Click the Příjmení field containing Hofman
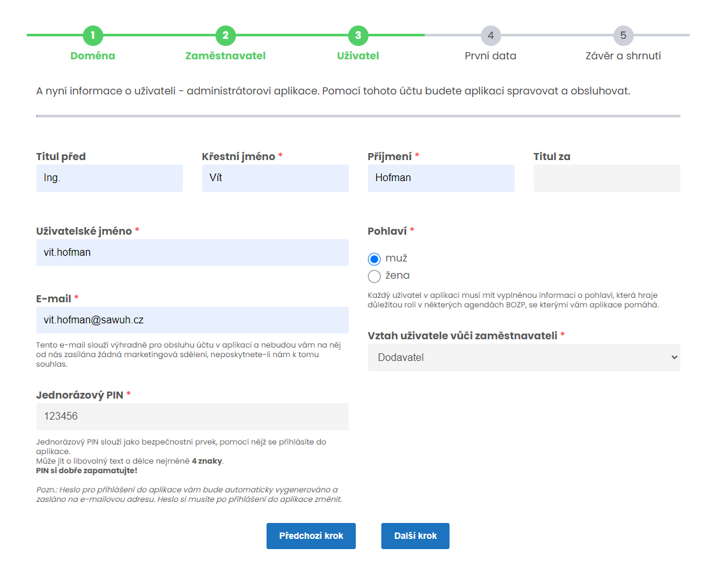The width and height of the screenshot is (725, 588). coord(441,179)
